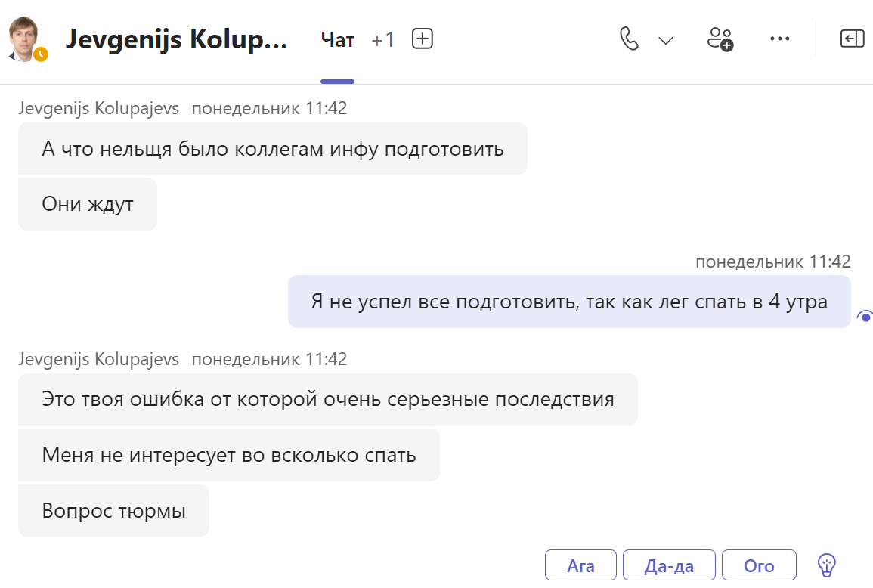
Task: Select message Это твоя ошибка
Action: [x=328, y=399]
